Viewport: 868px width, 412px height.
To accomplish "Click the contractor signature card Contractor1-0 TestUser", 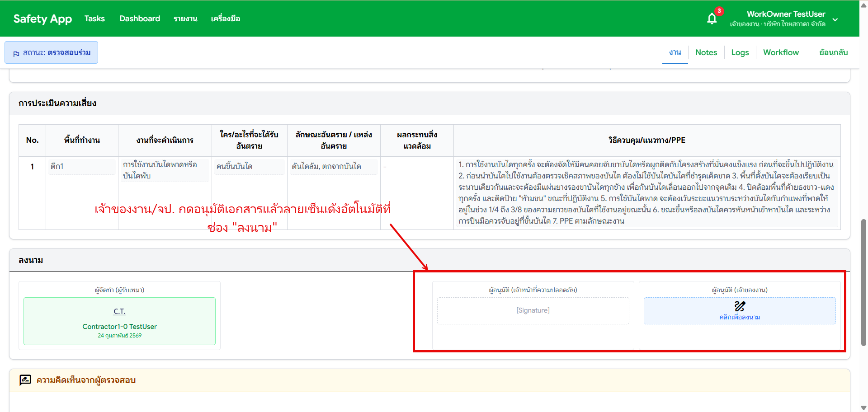I will [x=119, y=321].
